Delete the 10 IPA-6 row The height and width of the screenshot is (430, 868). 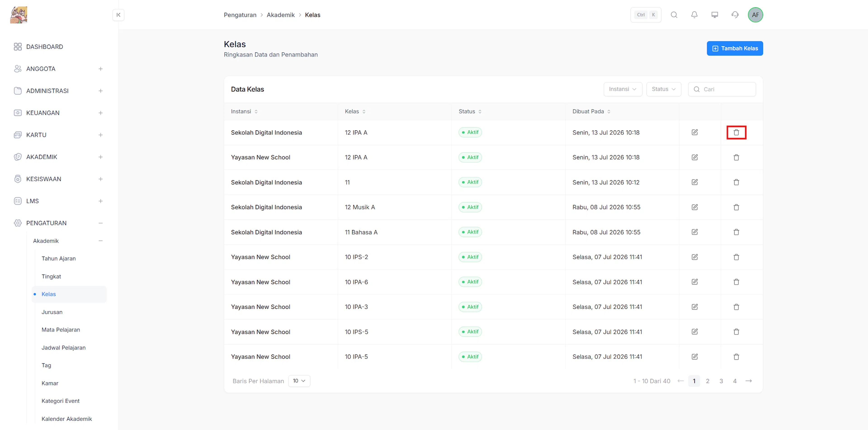pos(736,282)
